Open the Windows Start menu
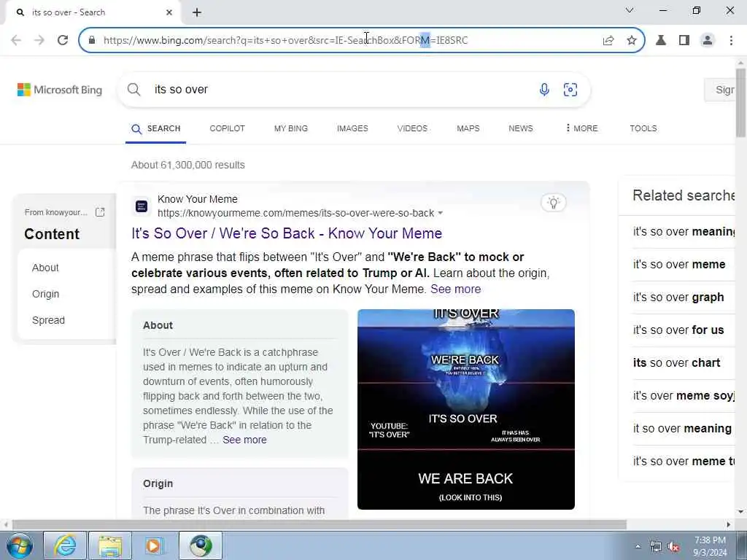This screenshot has width=747, height=560. pos(20,545)
